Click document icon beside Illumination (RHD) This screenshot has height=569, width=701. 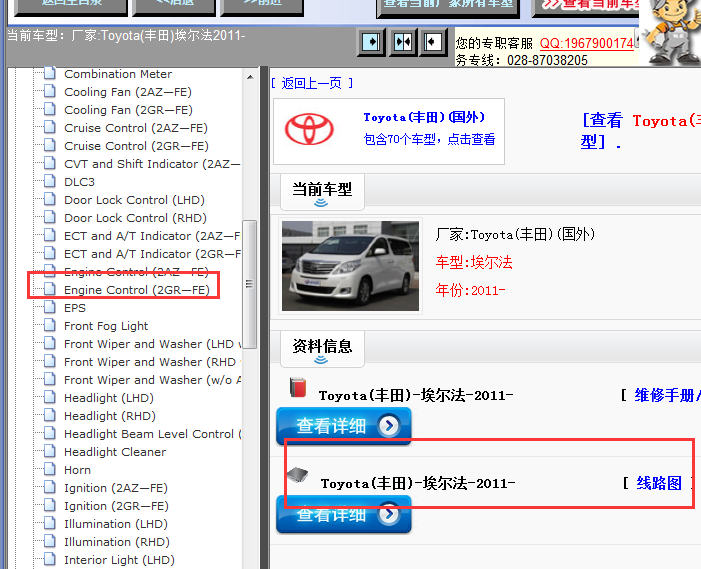click(50, 541)
